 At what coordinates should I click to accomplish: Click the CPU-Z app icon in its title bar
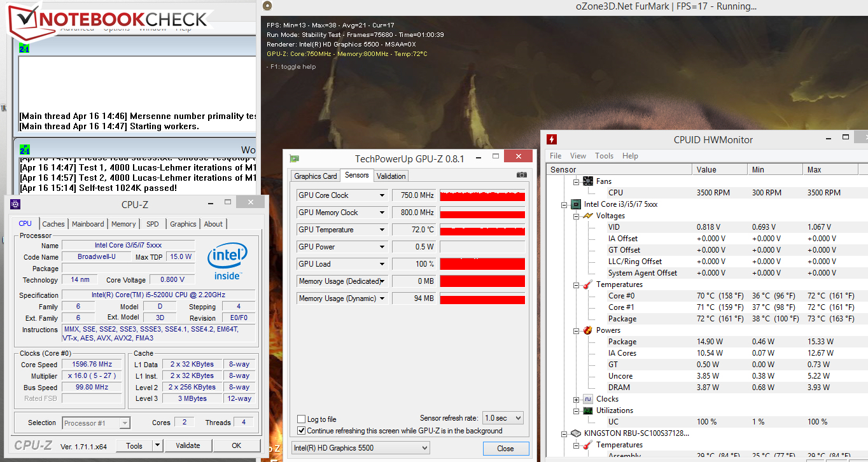[15, 204]
